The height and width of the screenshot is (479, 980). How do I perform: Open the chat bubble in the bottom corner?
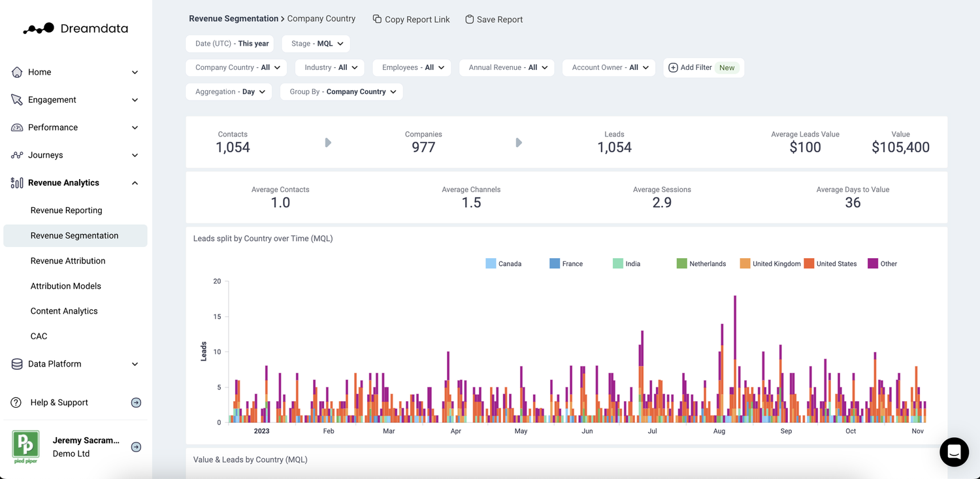[x=954, y=452]
